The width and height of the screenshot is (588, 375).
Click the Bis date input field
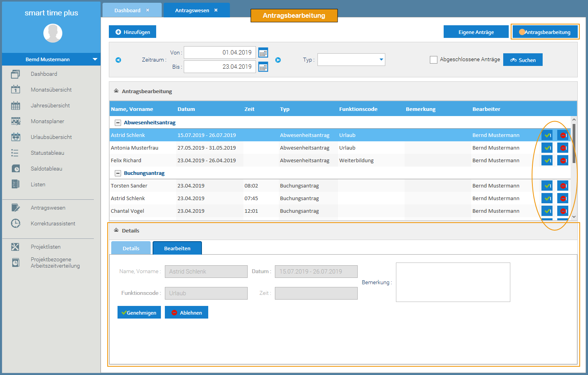point(220,67)
